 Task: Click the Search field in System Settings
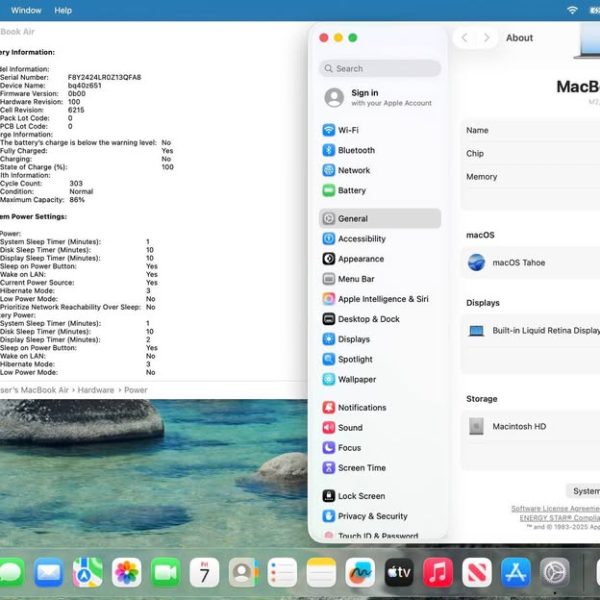[380, 69]
